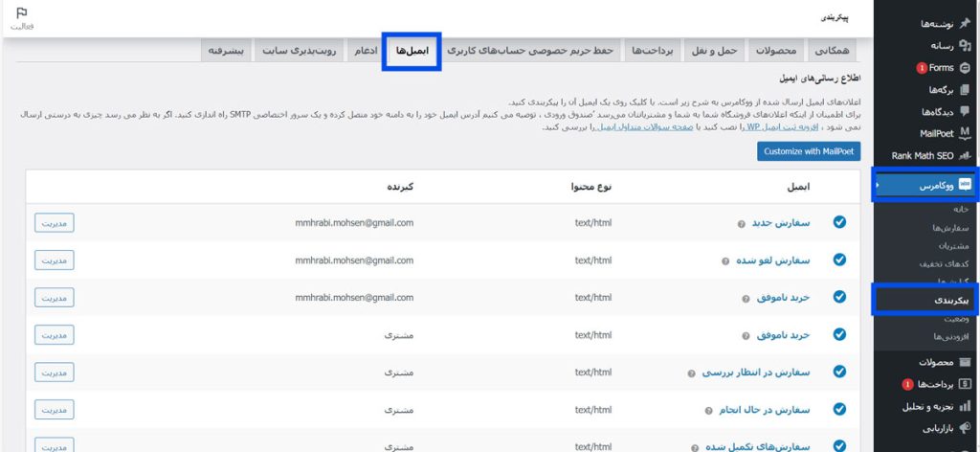The height and width of the screenshot is (452, 980).
Task: Click the red 1 badge on Forms
Action: (922, 68)
